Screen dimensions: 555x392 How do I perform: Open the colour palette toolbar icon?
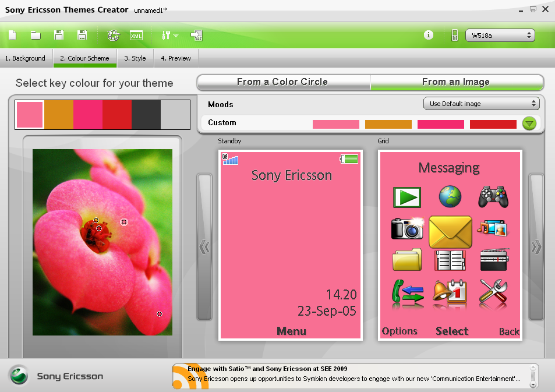coord(113,36)
